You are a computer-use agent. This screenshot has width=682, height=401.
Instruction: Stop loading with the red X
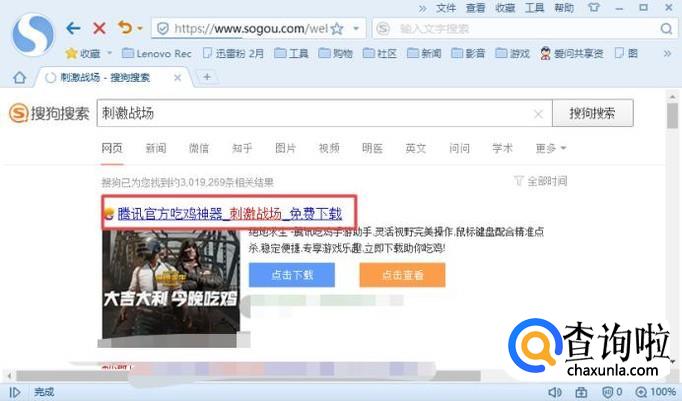pyautogui.click(x=99, y=29)
